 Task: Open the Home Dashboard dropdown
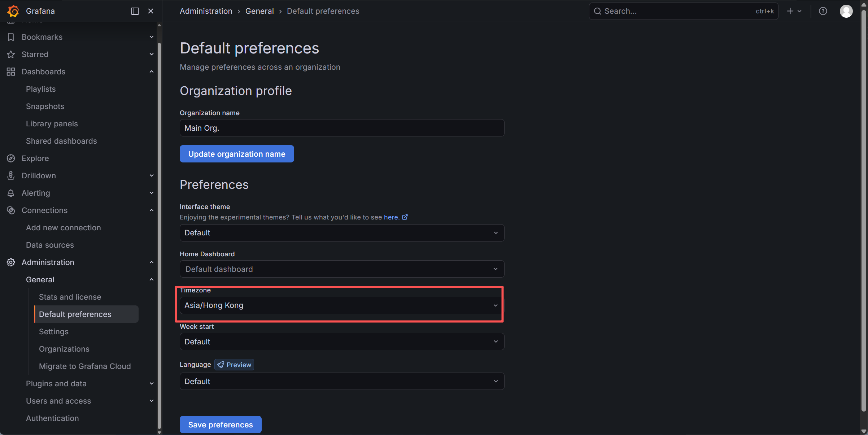[342, 269]
